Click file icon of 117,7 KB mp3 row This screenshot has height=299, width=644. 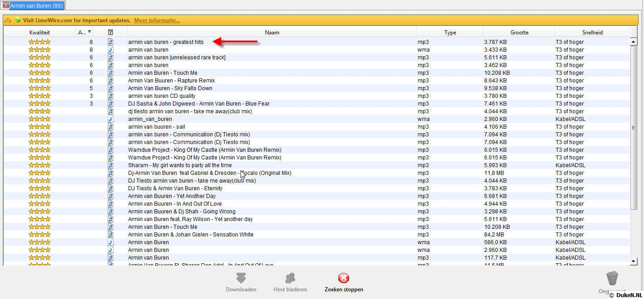click(111, 257)
